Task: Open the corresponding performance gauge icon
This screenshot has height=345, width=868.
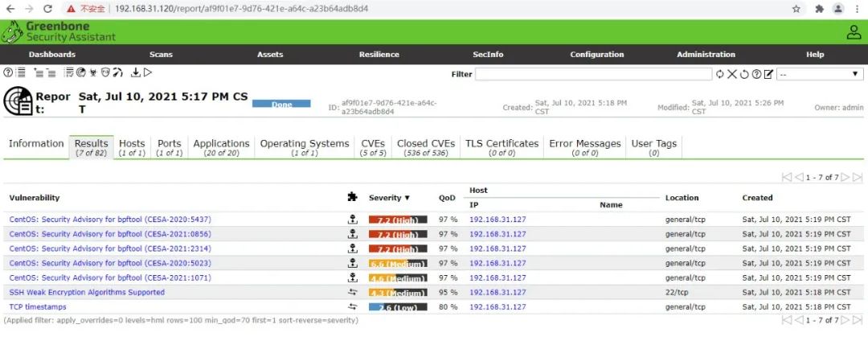Action: pyautogui.click(x=117, y=72)
